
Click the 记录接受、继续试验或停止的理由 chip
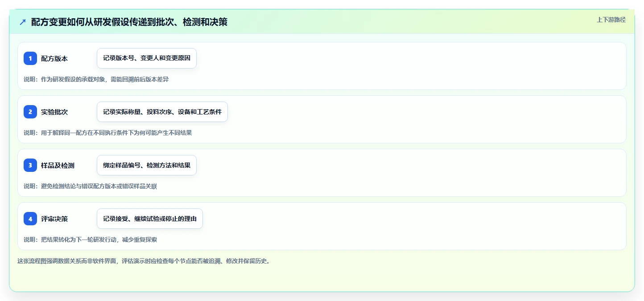(150, 219)
